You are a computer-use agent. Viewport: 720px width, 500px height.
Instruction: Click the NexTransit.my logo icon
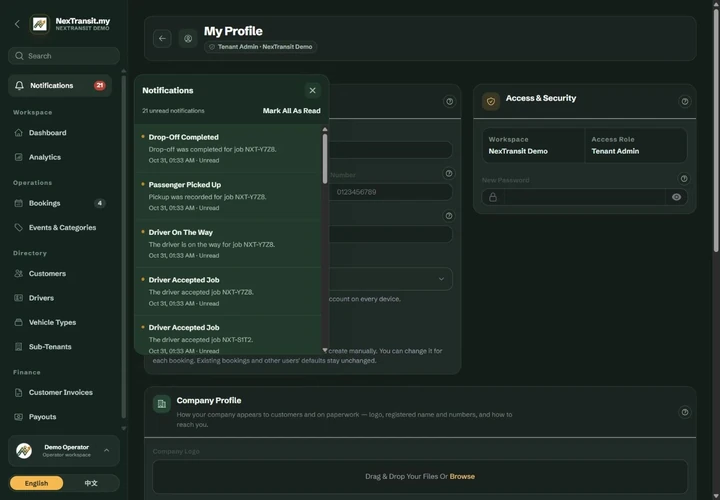coord(39,24)
